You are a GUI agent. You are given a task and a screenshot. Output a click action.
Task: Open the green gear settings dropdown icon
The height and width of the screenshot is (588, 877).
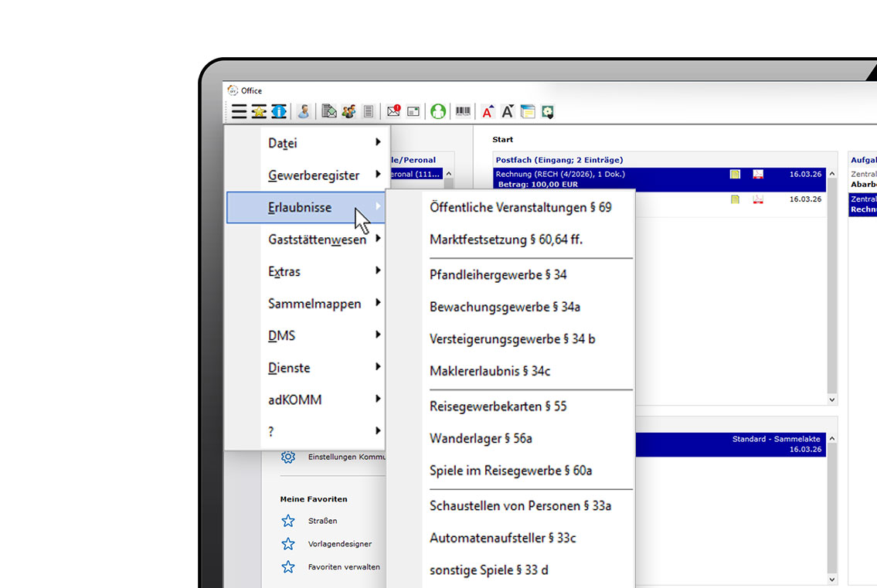coord(547,111)
